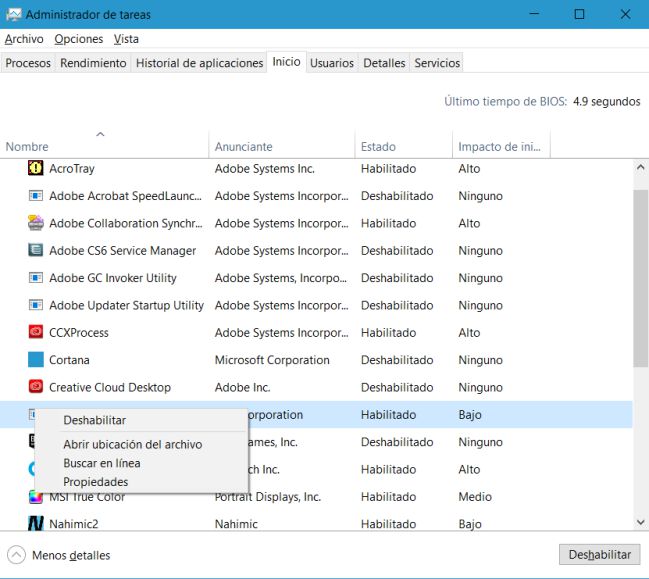Click the Nahimic publisher cell

236,524
